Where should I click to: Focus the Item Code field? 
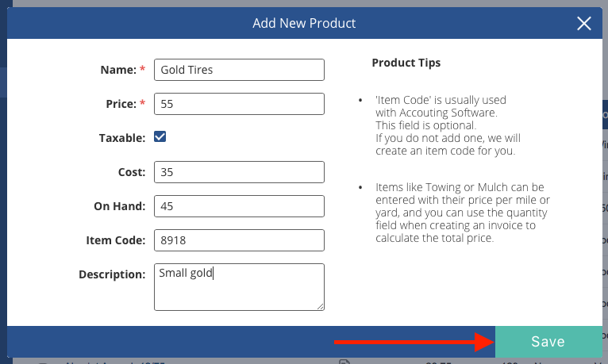tap(239, 240)
